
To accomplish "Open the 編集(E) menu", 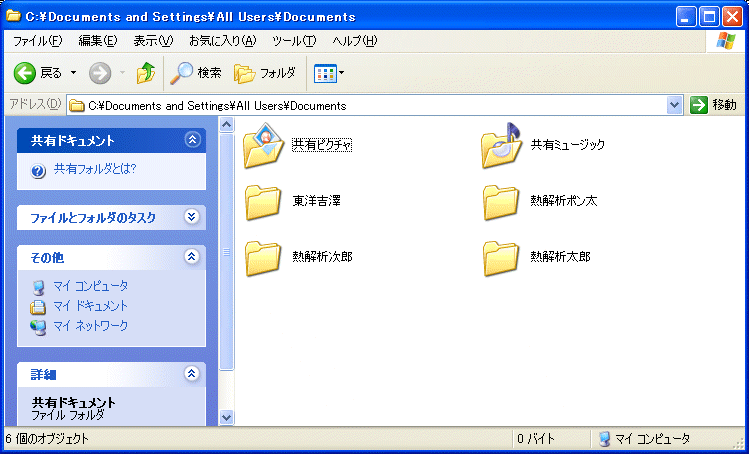I will click(x=97, y=41).
